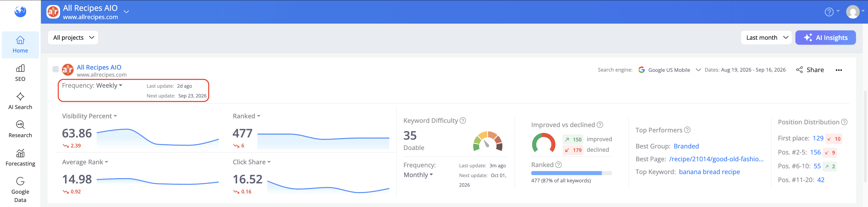The image size is (868, 207).
Task: Click the globe logo in the sidebar
Action: coord(20,12)
